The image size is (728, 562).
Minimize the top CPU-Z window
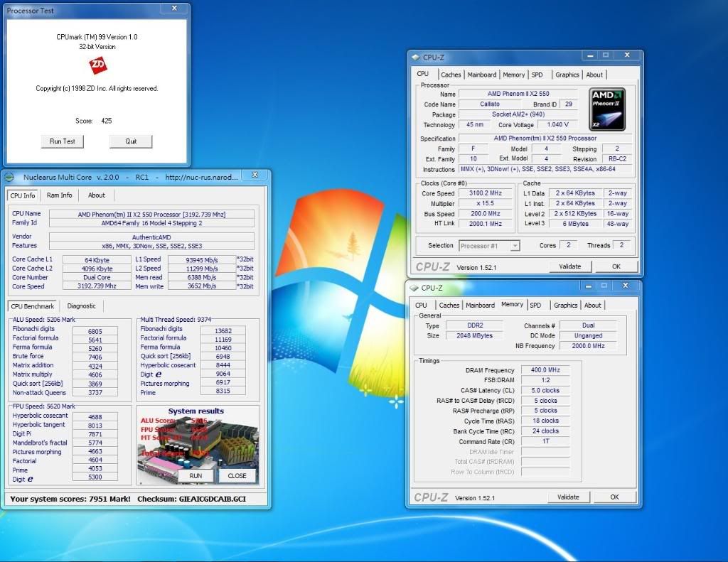[590, 55]
